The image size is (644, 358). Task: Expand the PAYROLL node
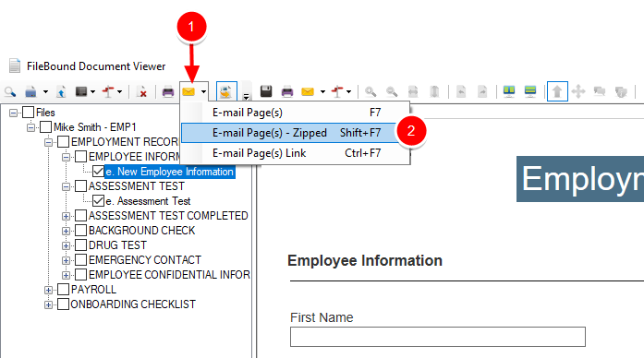[48, 290]
